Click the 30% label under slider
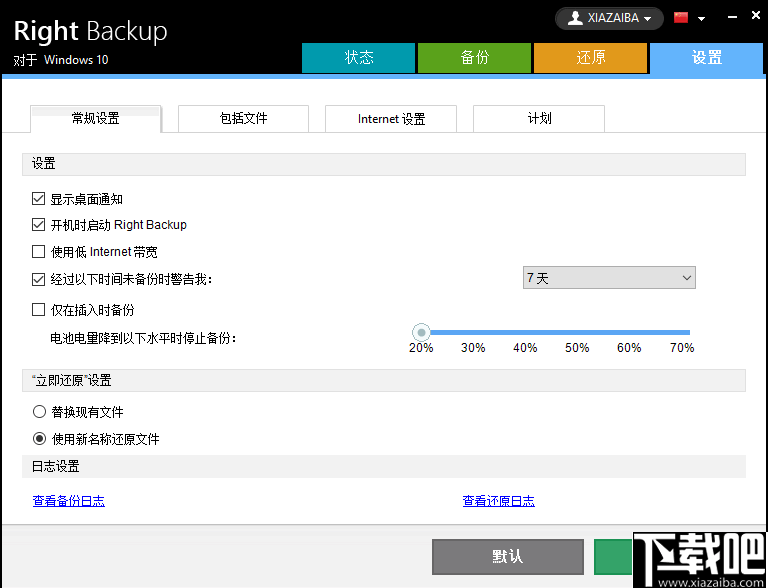The height and width of the screenshot is (588, 768). coord(473,348)
